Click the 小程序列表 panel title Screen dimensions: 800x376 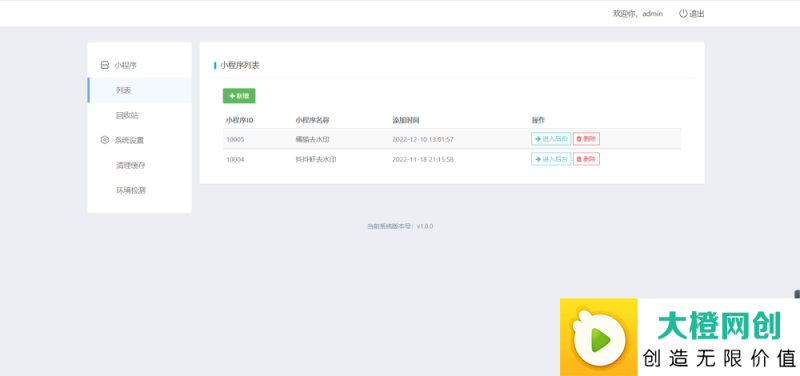[x=240, y=65]
